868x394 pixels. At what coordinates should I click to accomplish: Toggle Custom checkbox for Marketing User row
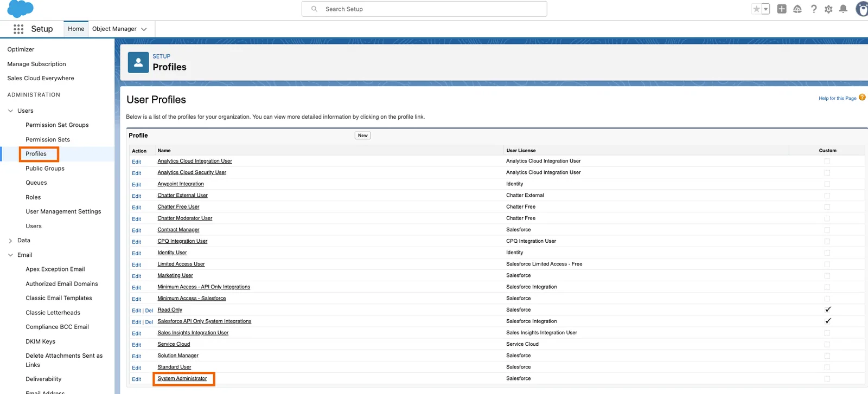[x=827, y=275]
